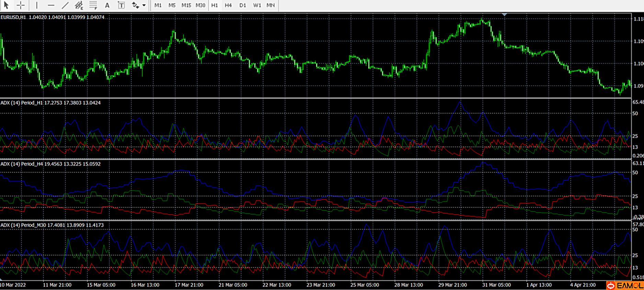Click the equidistant channel tool
644x290 pixels.
pyautogui.click(x=79, y=5)
